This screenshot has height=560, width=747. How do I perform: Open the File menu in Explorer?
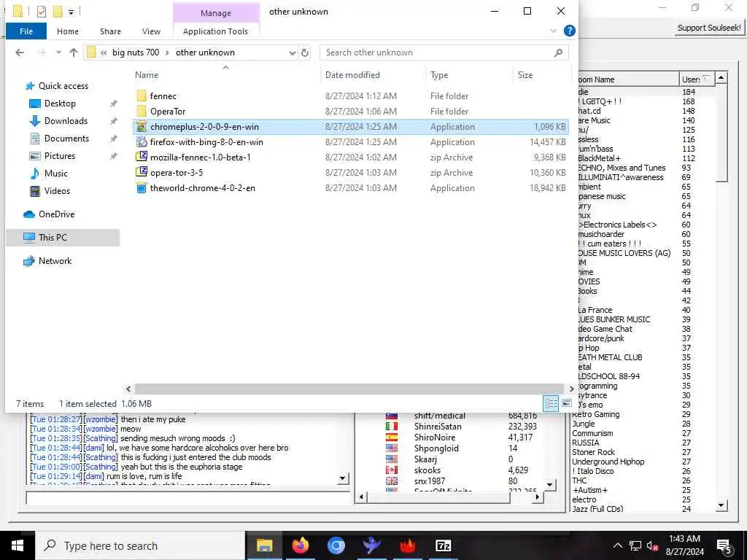pos(26,31)
